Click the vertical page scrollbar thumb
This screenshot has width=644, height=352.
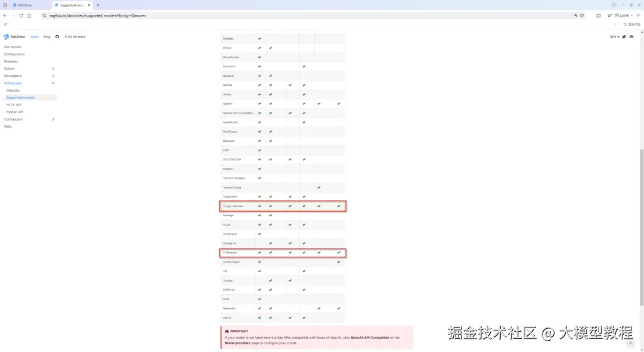click(x=642, y=228)
